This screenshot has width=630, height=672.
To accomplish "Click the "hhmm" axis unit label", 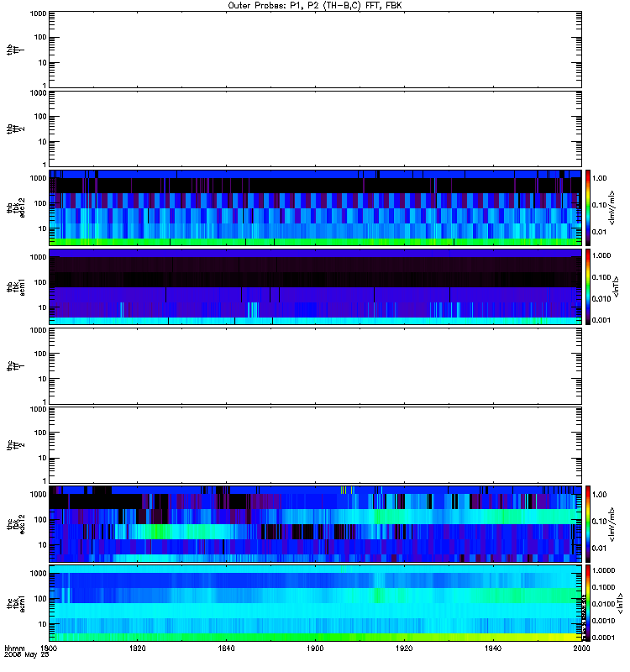I will [14, 648].
